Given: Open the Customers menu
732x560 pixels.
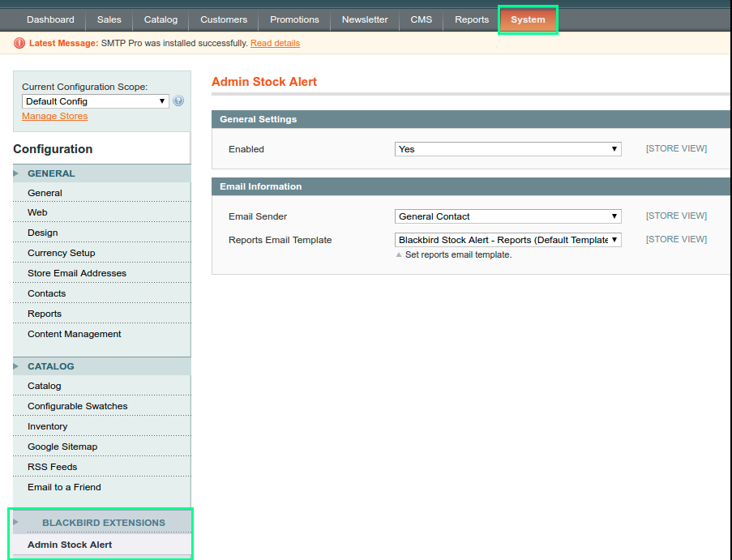Looking at the screenshot, I should point(224,19).
